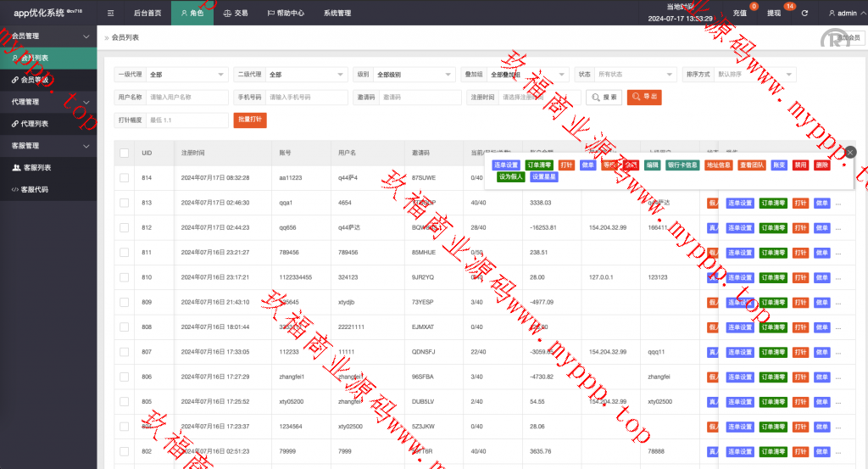Image resolution: width=868 pixels, height=469 pixels.
Task: Click the orange 批量打针 button
Action: pos(250,120)
